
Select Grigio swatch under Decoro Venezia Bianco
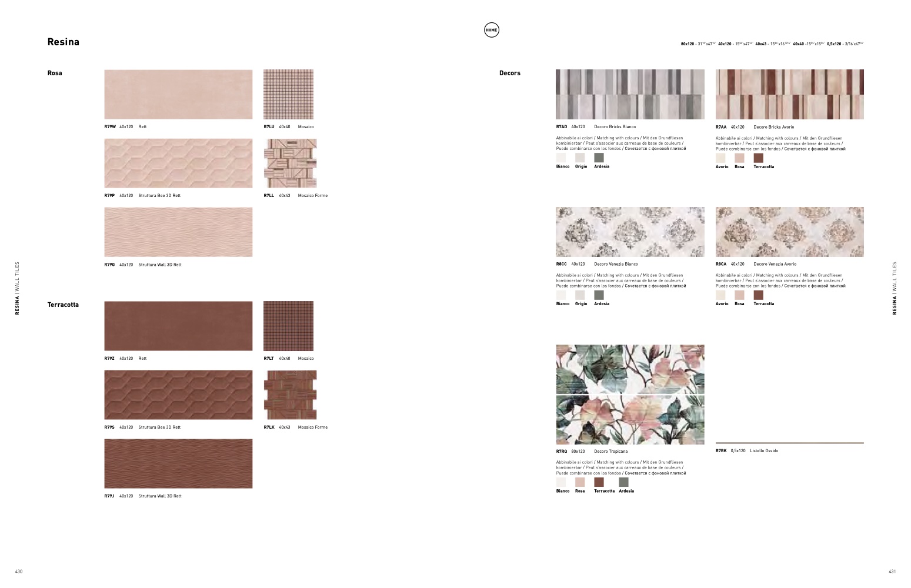(x=580, y=295)
